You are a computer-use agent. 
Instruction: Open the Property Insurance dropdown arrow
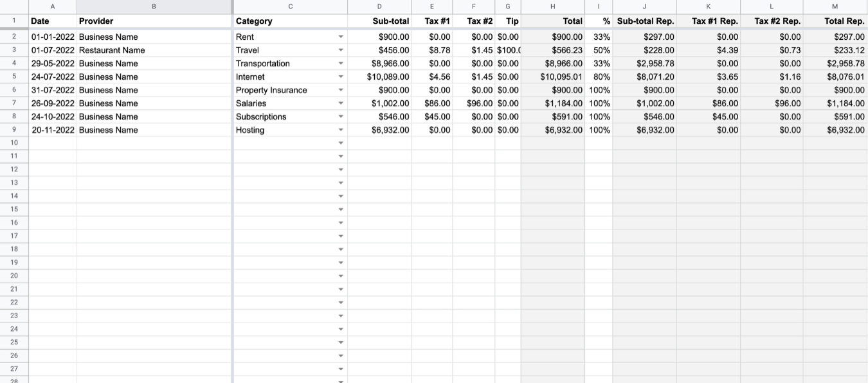tap(341, 91)
